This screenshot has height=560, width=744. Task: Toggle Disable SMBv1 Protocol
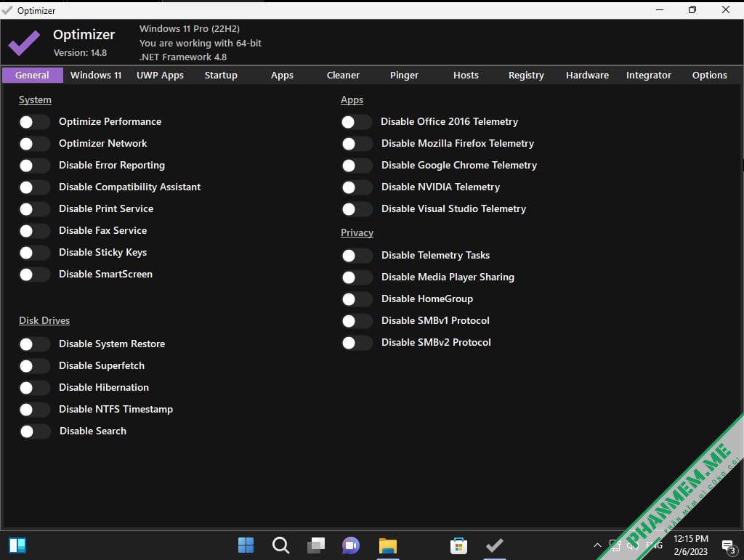[357, 322]
